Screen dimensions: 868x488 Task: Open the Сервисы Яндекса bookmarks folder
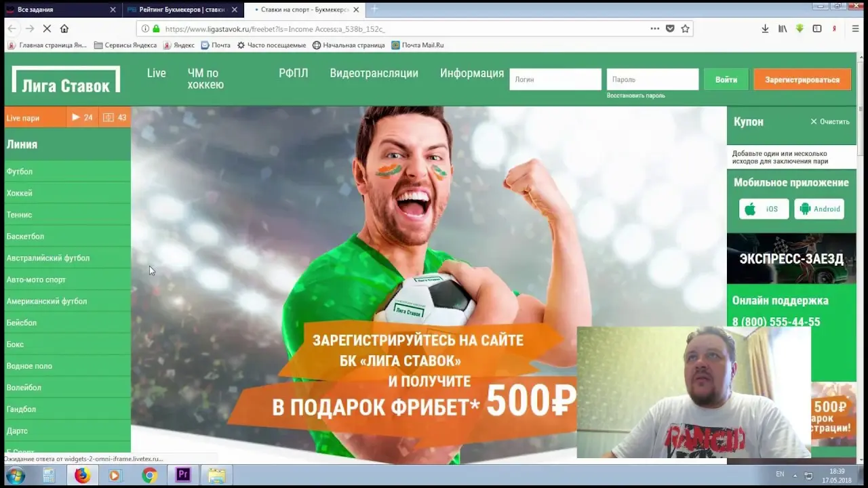pos(125,45)
